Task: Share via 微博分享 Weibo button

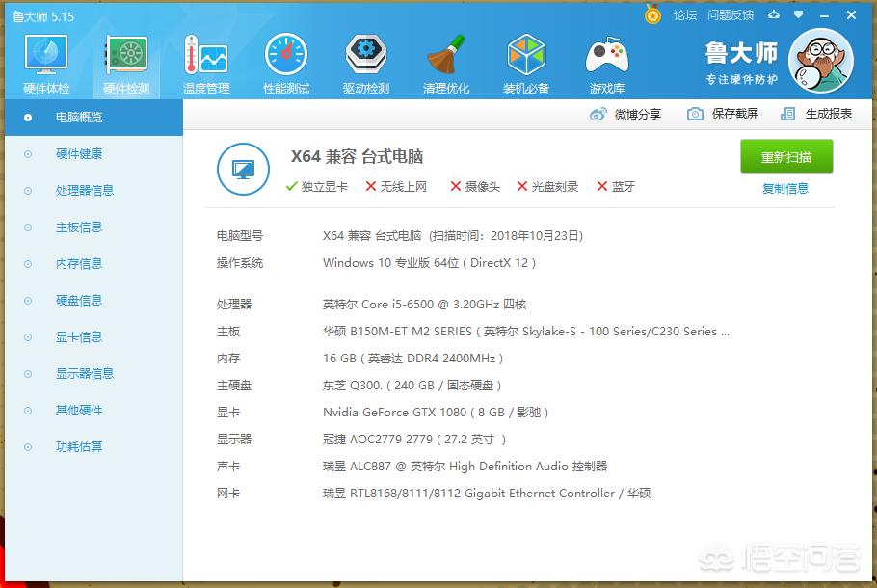Action: [x=625, y=114]
